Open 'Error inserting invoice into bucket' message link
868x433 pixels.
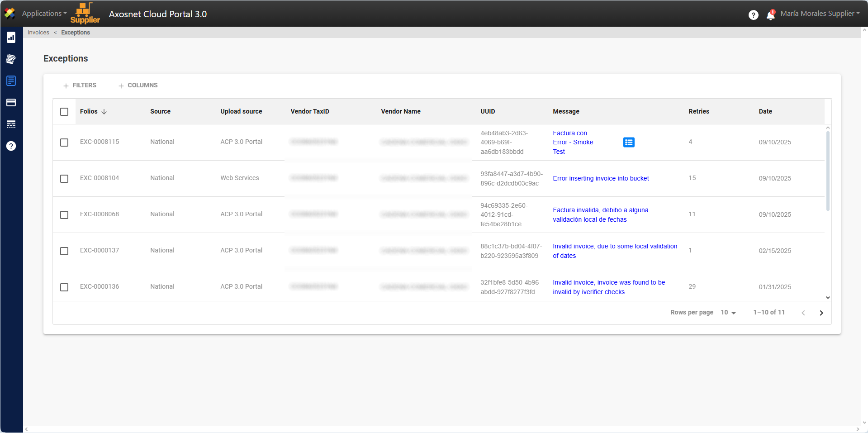(x=601, y=179)
